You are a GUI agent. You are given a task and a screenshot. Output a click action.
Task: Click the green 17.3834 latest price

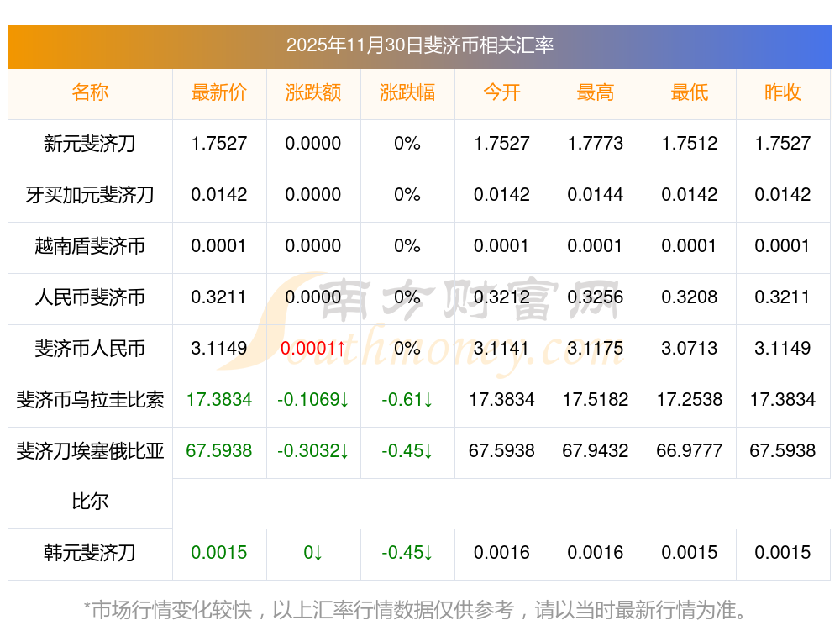click(x=219, y=399)
